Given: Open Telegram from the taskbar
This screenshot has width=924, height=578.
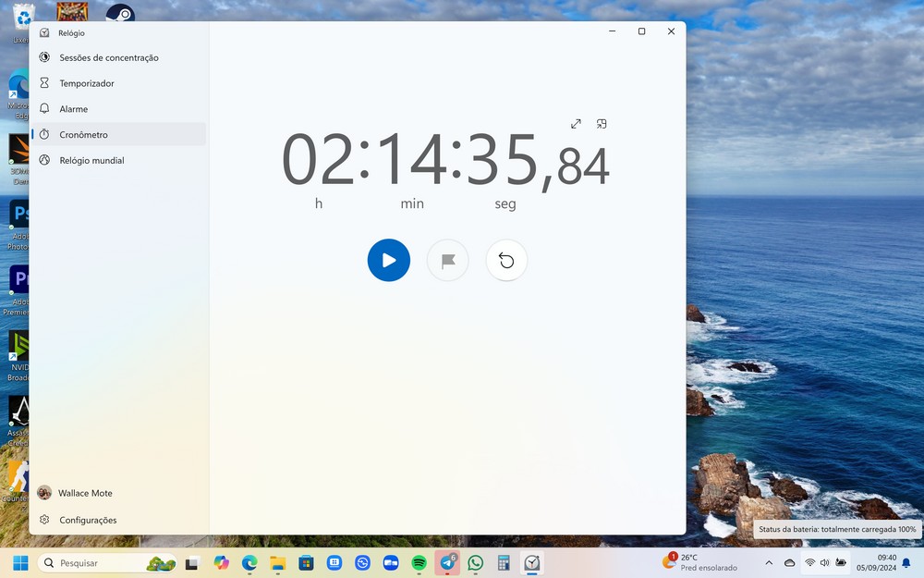Looking at the screenshot, I should (447, 563).
